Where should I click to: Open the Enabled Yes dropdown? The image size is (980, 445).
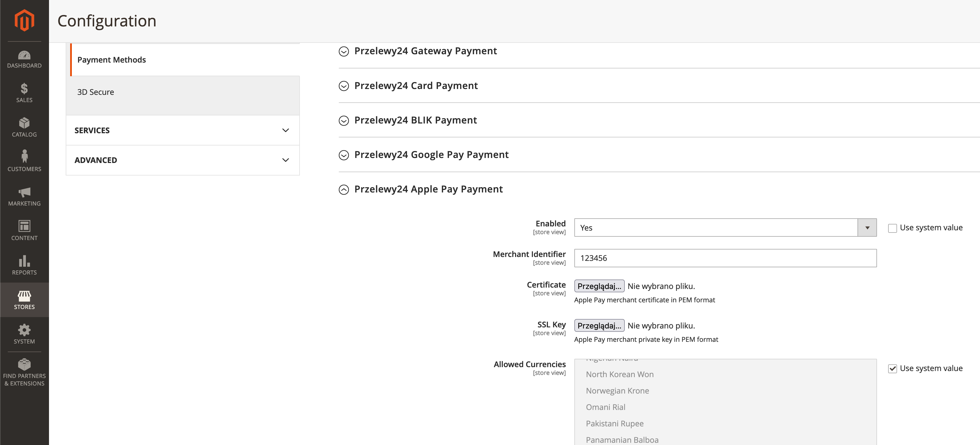tap(725, 228)
